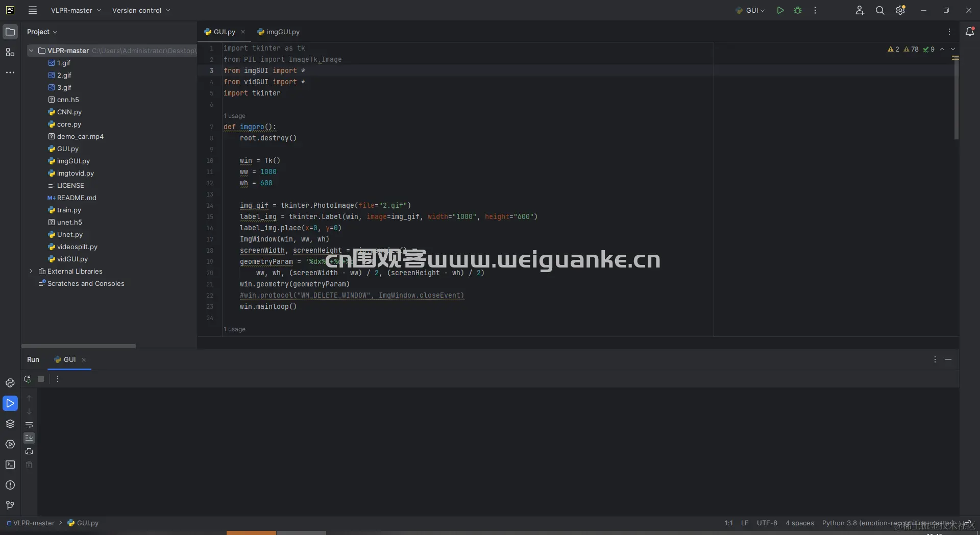Open Python Packages tool window
Screen dimensions: 980x535
[10, 424]
